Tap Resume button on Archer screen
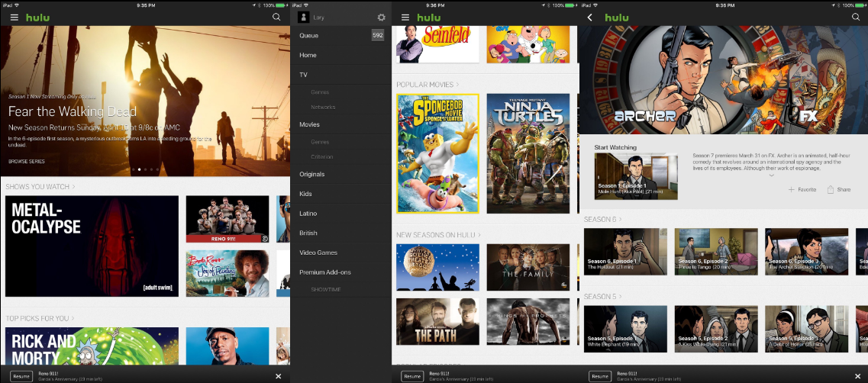This screenshot has width=868, height=383. [600, 376]
